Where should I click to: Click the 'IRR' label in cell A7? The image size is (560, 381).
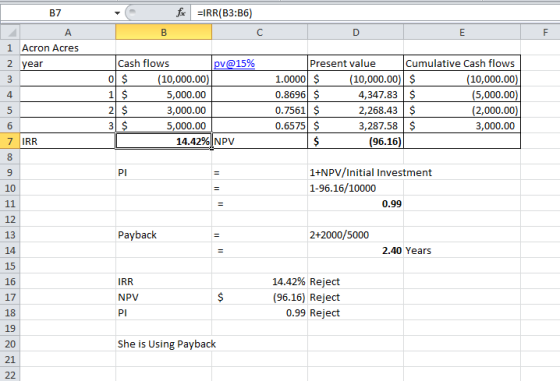68,141
